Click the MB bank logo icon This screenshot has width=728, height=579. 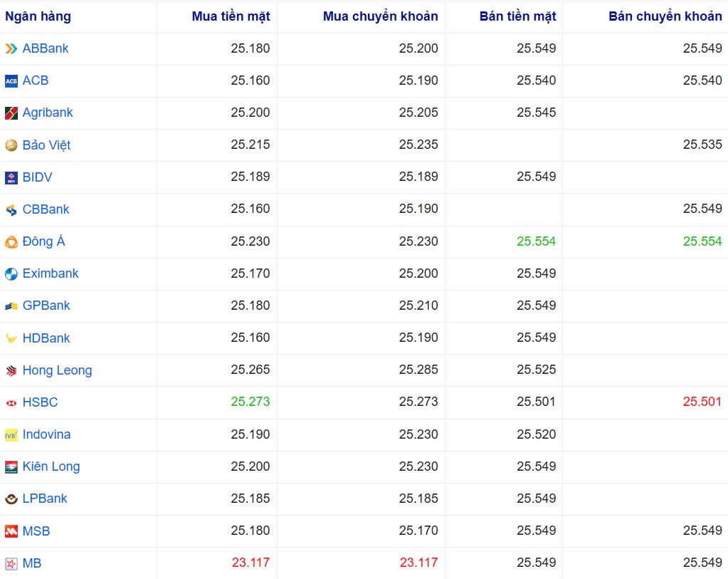pos(11,563)
